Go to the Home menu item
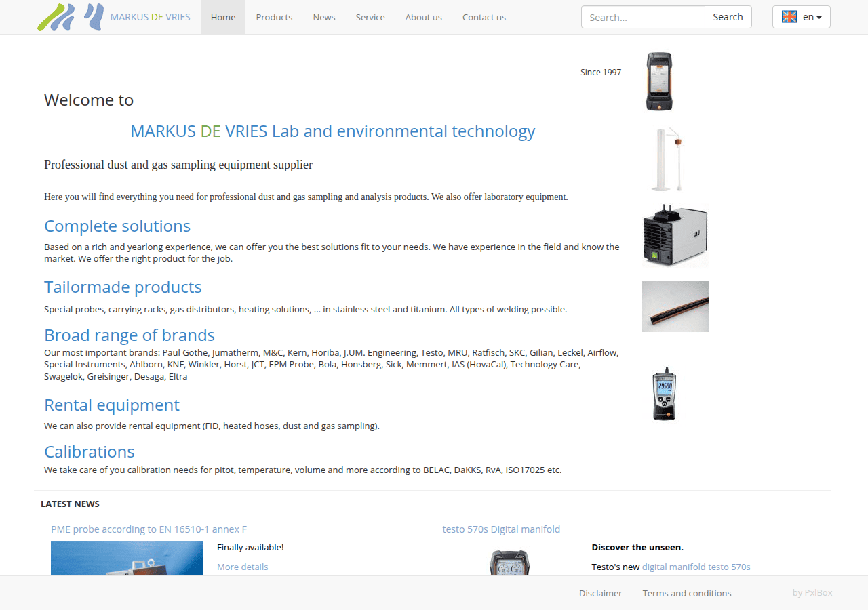 click(223, 17)
